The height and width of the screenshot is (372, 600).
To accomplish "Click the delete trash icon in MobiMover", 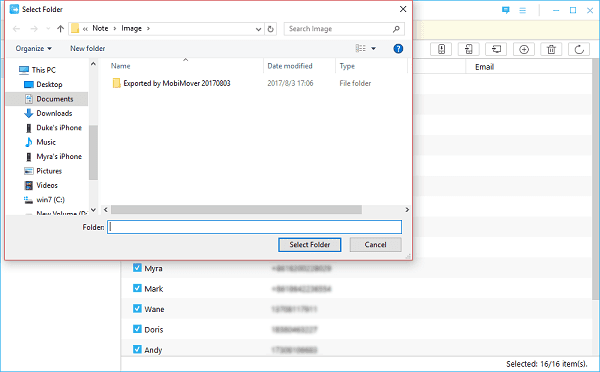I will click(551, 49).
